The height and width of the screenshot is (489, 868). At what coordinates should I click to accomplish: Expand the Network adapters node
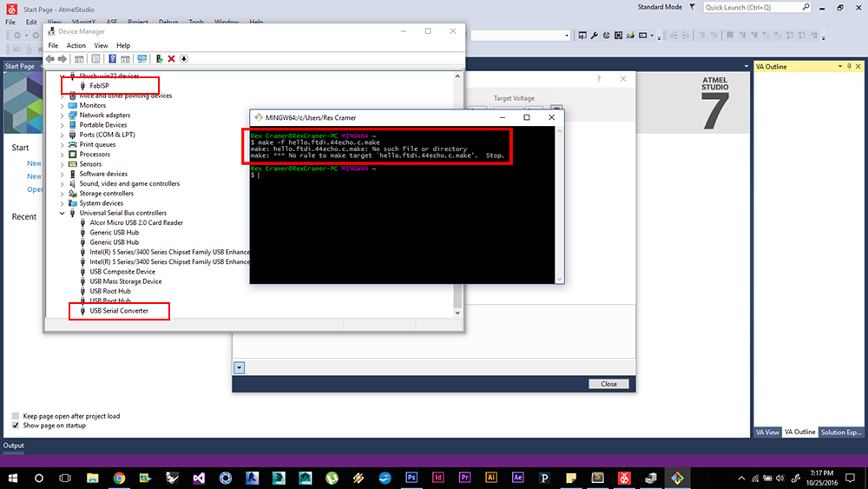click(x=62, y=116)
